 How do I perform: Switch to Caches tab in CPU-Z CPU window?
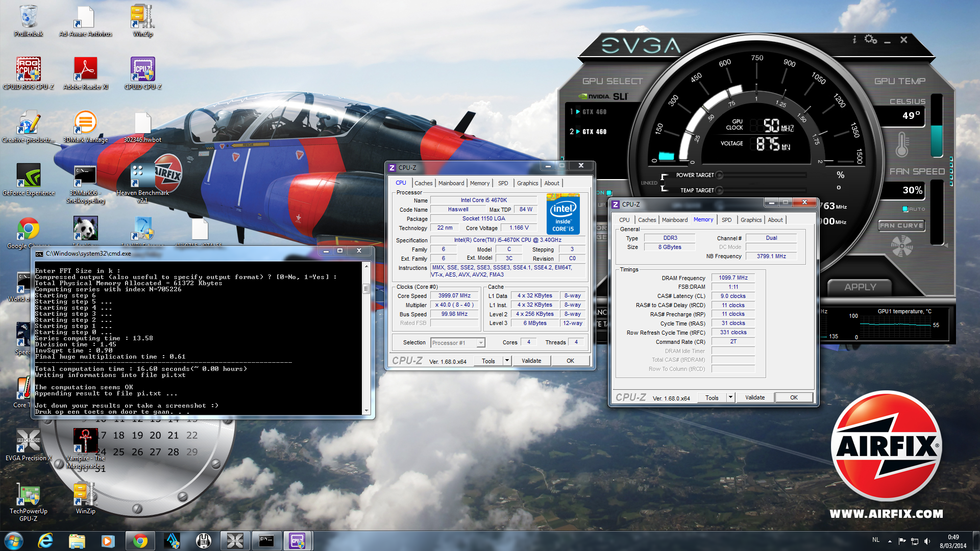click(423, 183)
